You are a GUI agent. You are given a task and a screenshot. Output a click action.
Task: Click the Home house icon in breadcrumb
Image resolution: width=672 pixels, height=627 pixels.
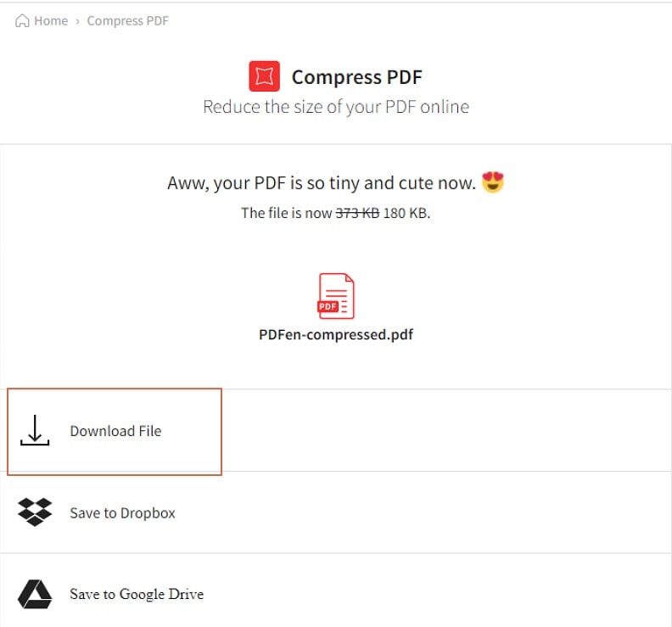pyautogui.click(x=22, y=20)
